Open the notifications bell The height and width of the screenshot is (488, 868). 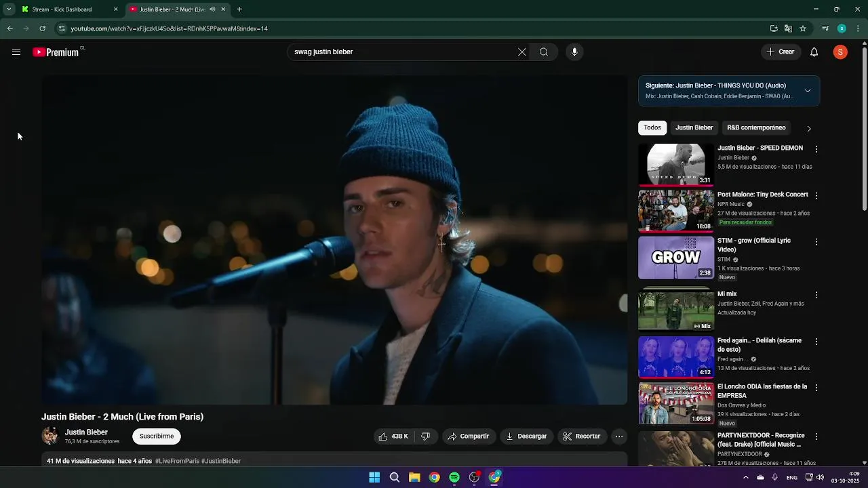814,52
